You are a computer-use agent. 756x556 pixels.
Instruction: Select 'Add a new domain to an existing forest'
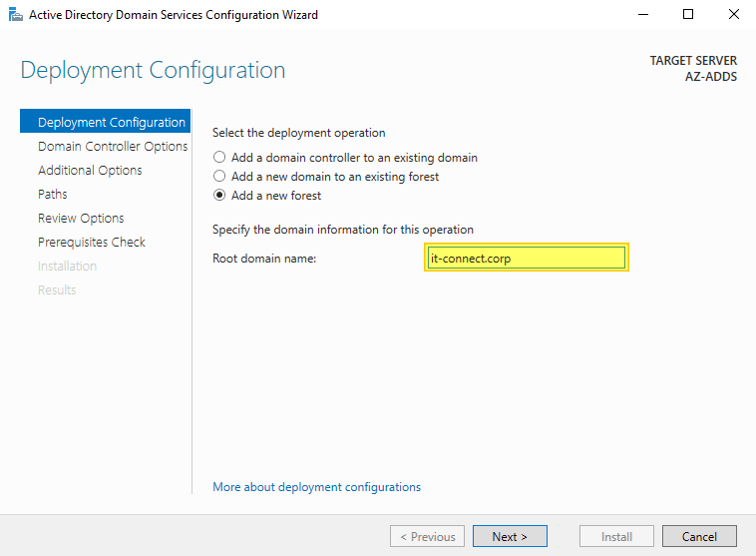(x=219, y=177)
